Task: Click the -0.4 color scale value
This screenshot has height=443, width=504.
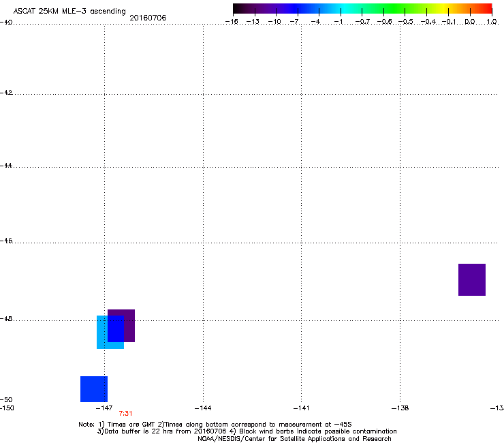Action: tap(428, 22)
